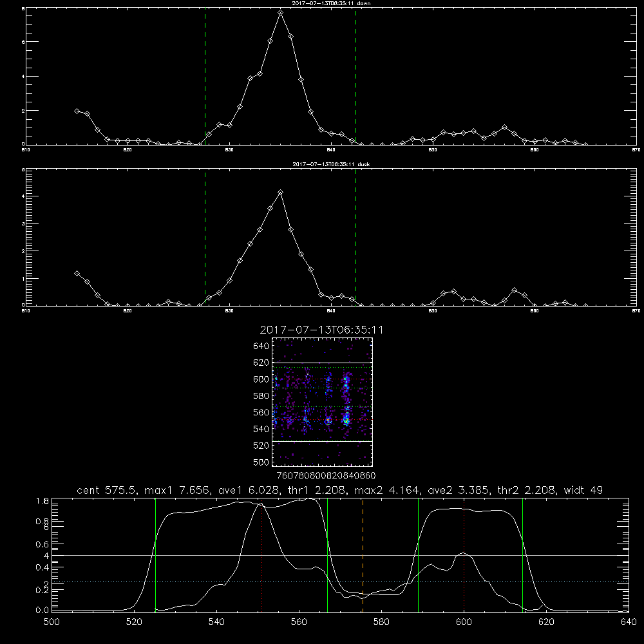Click x-axis label 560 in bottom plot

pyautogui.click(x=299, y=622)
